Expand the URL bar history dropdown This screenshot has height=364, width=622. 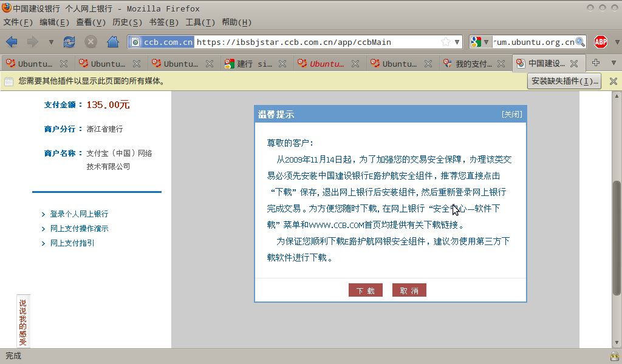(457, 42)
